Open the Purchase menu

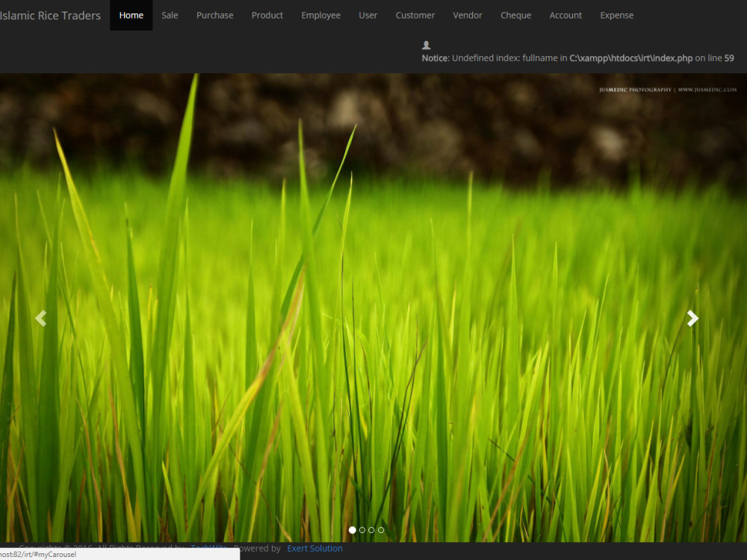pos(215,15)
